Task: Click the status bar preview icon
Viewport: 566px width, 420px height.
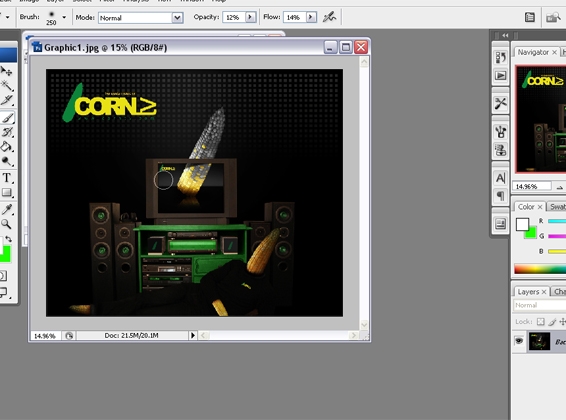Action: [69, 336]
